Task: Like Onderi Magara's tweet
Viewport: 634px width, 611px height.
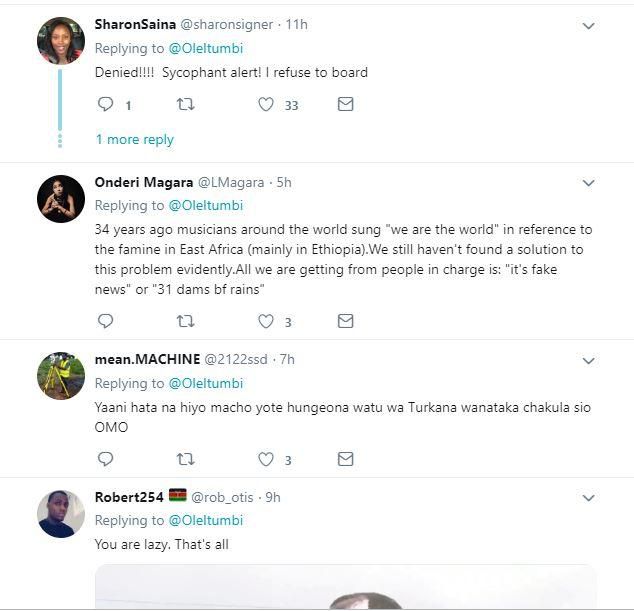Action: pyautogui.click(x=266, y=321)
